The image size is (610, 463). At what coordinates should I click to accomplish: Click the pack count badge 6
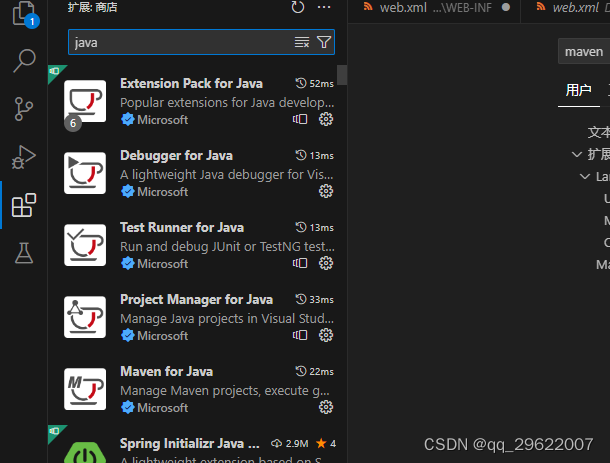tap(73, 123)
